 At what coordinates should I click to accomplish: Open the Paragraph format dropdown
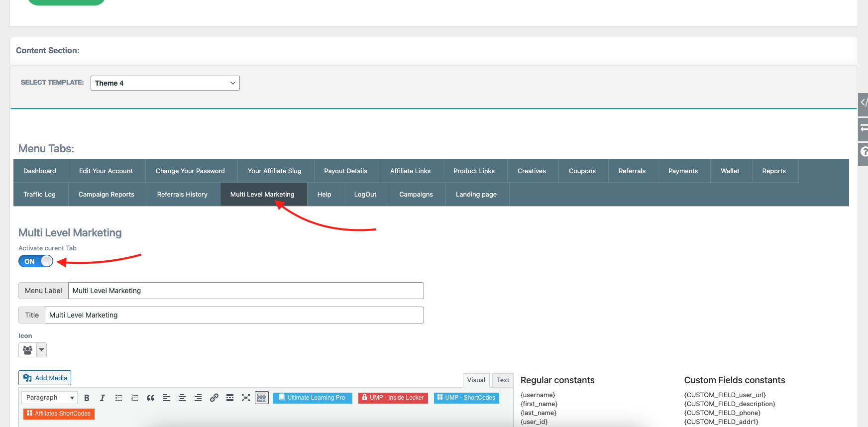[x=50, y=398]
